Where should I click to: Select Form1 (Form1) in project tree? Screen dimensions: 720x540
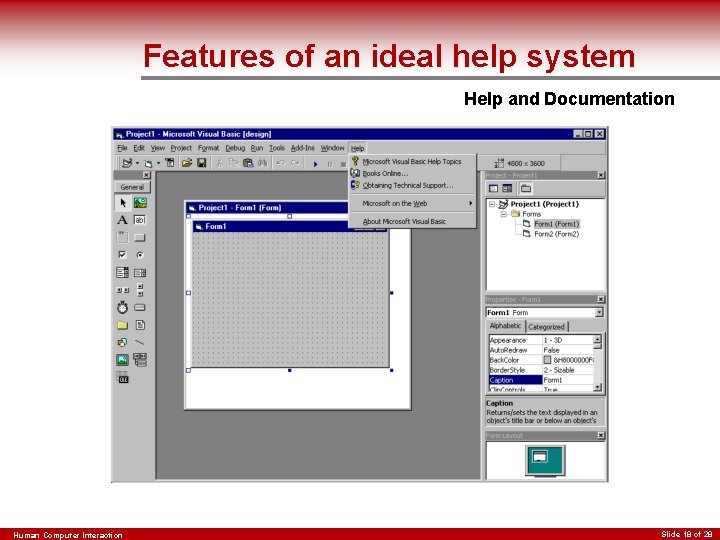click(x=557, y=224)
